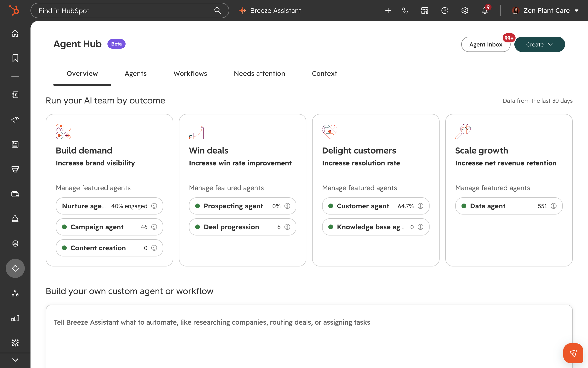This screenshot has height=368, width=588.
Task: Select the highlighted Agent Hub sidebar icon
Action: coord(15,268)
